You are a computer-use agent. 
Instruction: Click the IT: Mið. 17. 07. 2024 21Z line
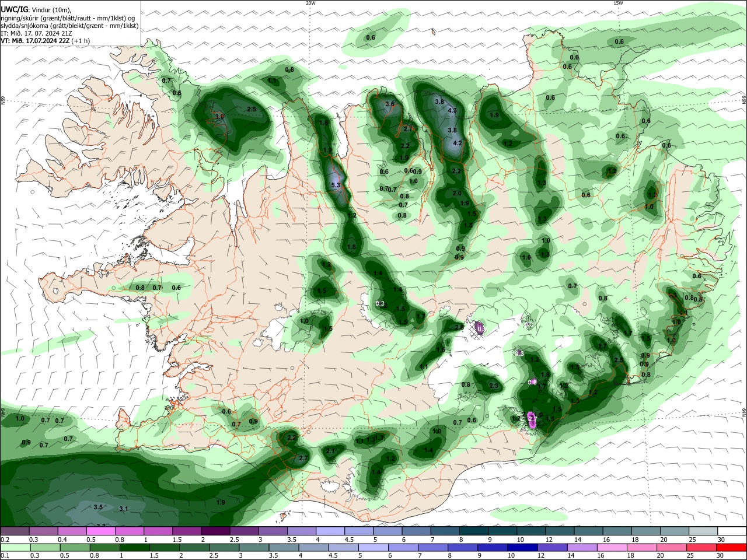pos(36,33)
